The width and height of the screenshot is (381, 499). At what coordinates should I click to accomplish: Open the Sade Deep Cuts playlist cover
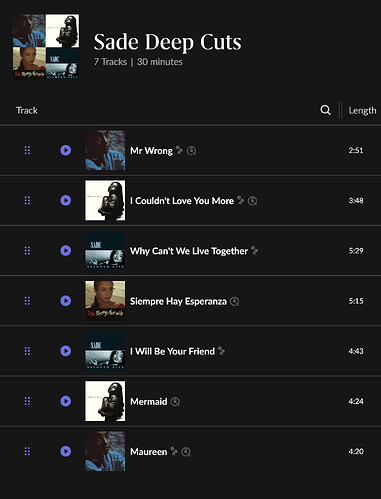[46, 47]
